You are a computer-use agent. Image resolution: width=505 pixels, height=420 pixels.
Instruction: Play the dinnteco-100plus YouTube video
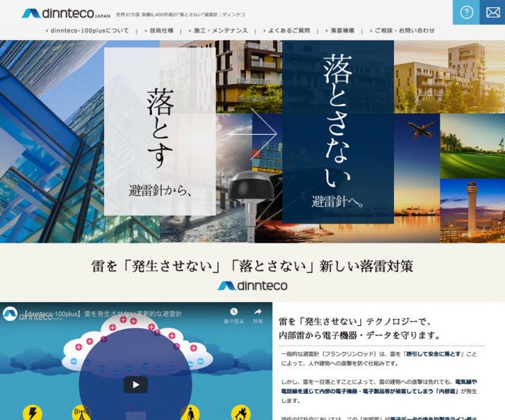(x=135, y=384)
